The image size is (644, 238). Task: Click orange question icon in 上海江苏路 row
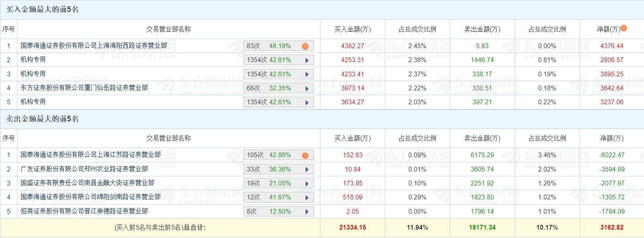(305, 156)
